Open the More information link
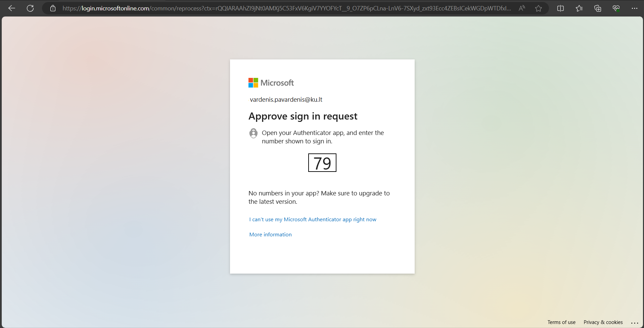The width and height of the screenshot is (644, 328). [x=270, y=235]
